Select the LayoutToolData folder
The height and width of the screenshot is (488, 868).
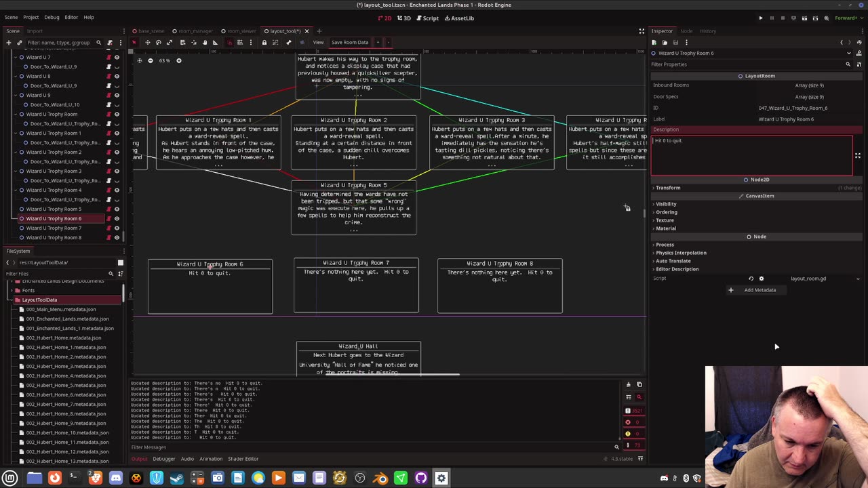tap(39, 300)
